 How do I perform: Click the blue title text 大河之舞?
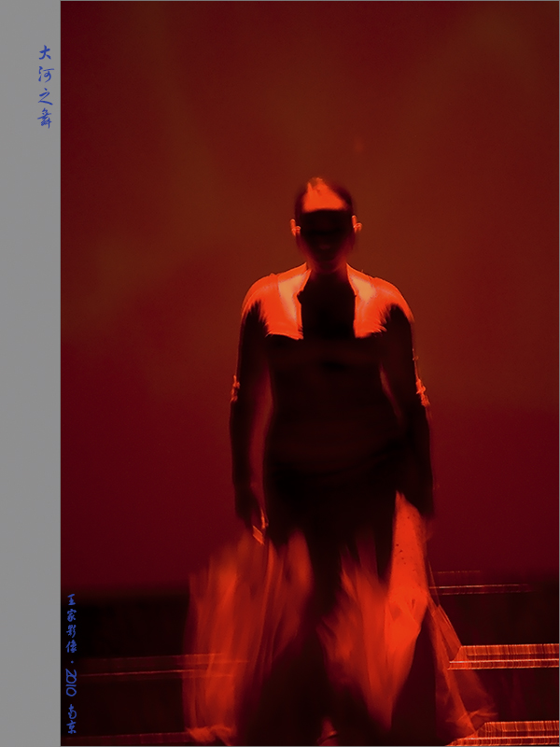(x=45, y=86)
